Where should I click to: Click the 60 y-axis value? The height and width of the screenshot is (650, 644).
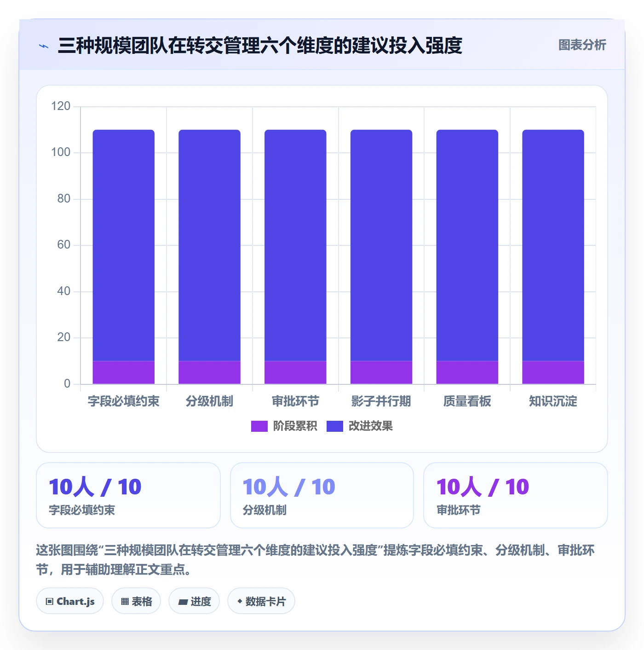pyautogui.click(x=64, y=245)
